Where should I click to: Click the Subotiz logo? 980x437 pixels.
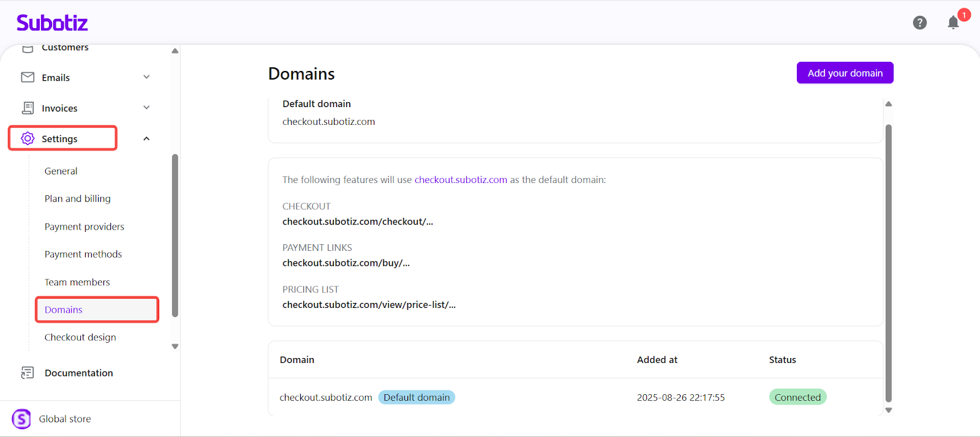coord(52,23)
